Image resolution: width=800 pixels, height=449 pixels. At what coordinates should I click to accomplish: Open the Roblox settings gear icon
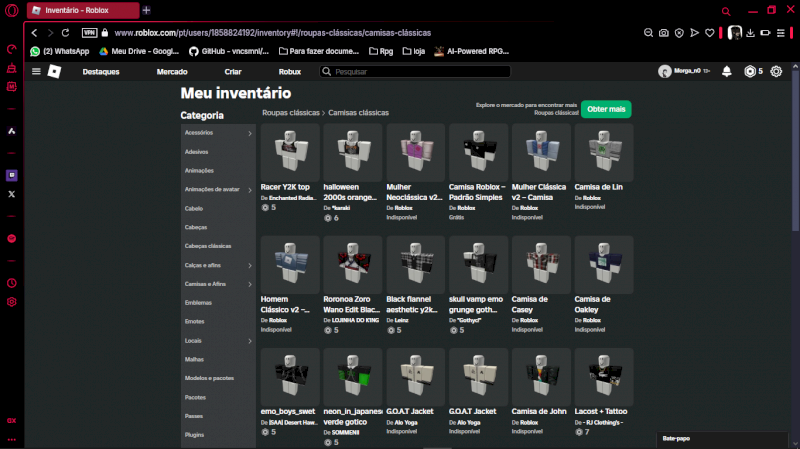point(776,72)
